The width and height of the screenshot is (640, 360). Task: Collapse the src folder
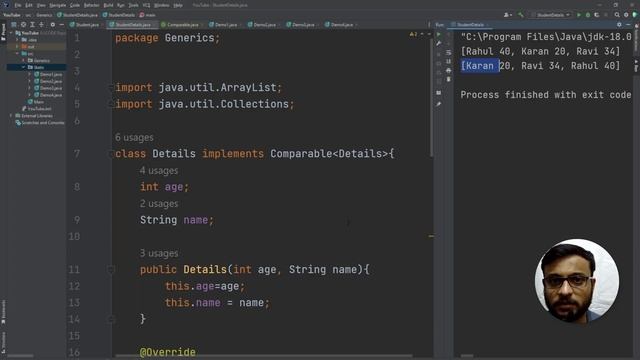click(17, 53)
